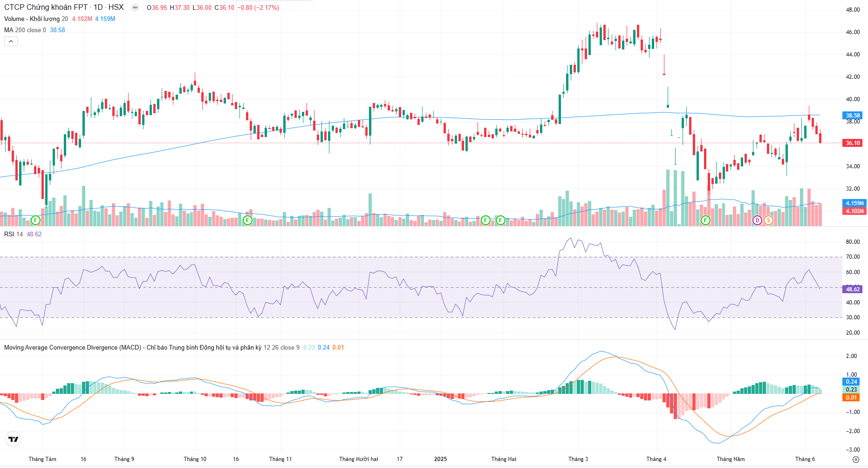
Task: Open the F event marker nearest Tháng Tám
Action: coord(35,220)
